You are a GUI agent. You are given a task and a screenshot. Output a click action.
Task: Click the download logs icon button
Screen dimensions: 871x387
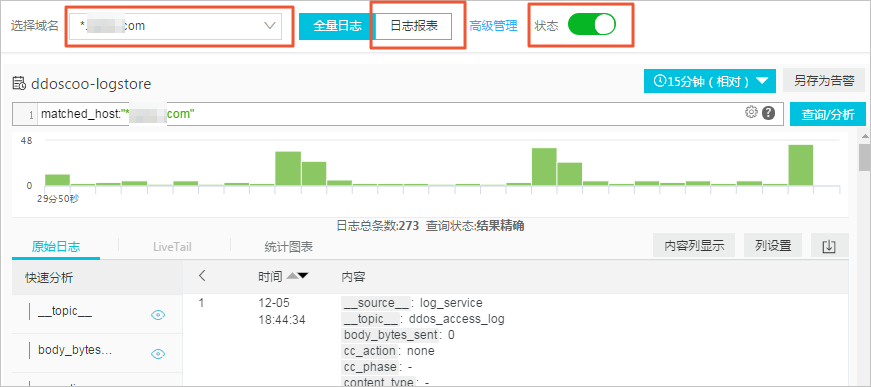(829, 246)
